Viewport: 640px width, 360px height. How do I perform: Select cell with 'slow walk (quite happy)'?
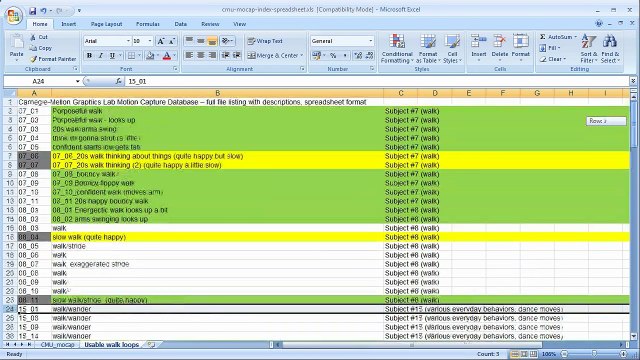217,237
